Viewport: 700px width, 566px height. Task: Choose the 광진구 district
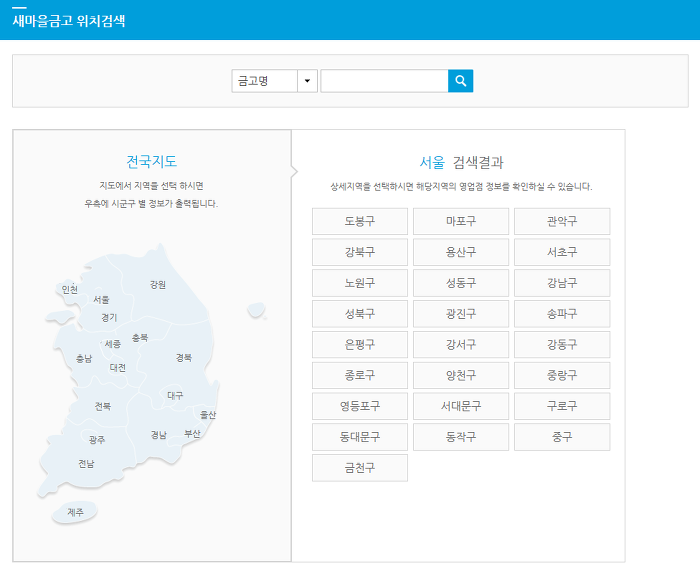click(x=461, y=313)
